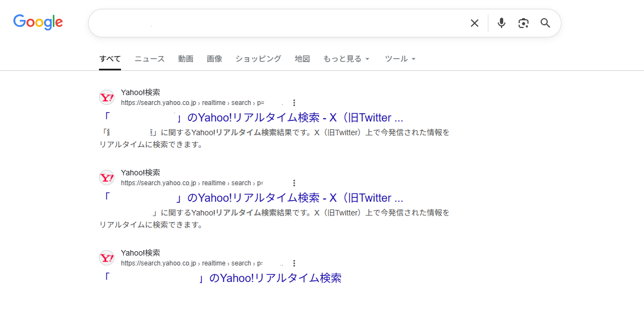Open the third Yahoo!リアルタイム検索 result link
Image resolution: width=644 pixels, height=321 pixels.
click(222, 278)
